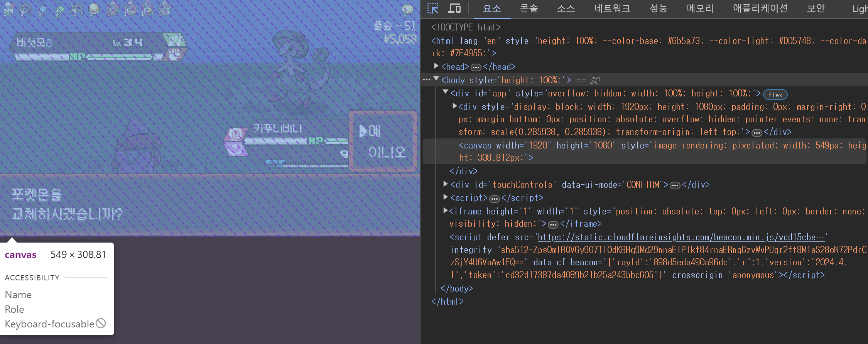Select the closing </html> tag row
Screen dimensions: 868x344
(x=447, y=301)
